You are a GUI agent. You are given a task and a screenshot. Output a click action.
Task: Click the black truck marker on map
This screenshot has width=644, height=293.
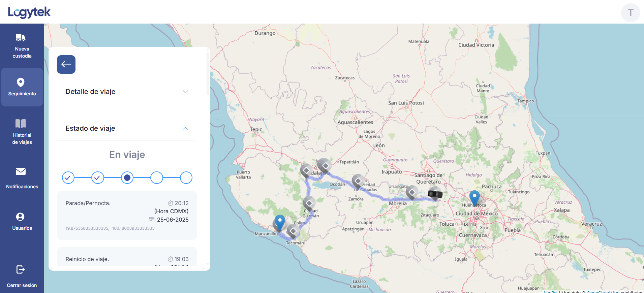click(435, 194)
